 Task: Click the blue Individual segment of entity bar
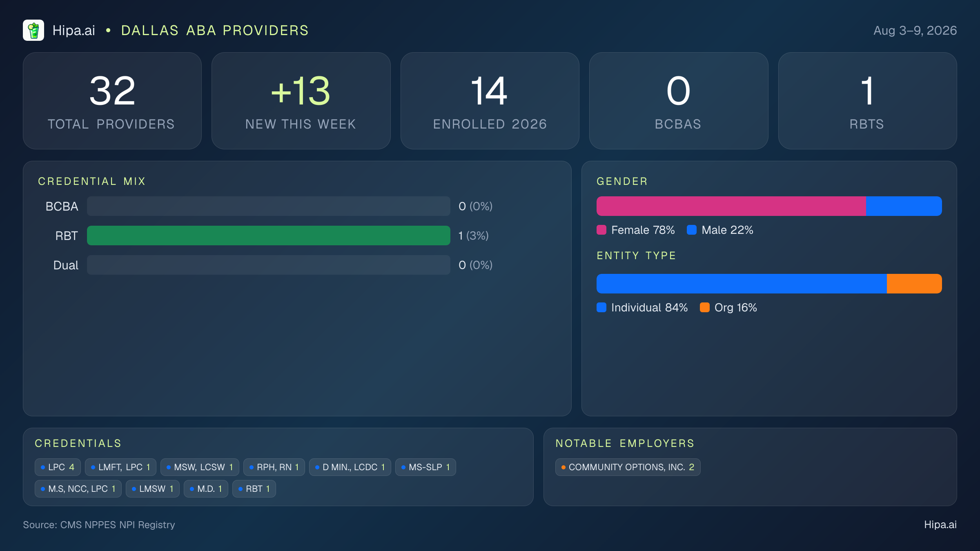(x=742, y=284)
